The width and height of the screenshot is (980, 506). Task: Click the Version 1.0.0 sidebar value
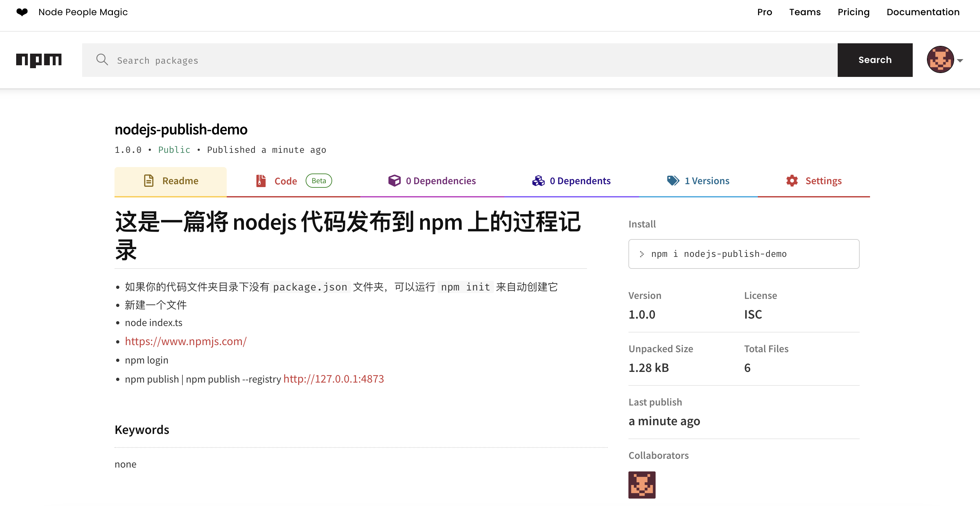pyautogui.click(x=642, y=314)
